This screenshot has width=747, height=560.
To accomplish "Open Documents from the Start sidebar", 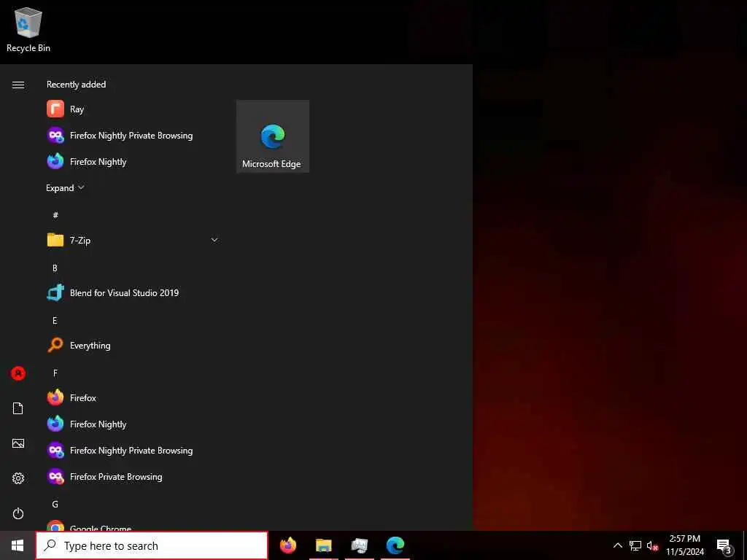I will (x=18, y=408).
